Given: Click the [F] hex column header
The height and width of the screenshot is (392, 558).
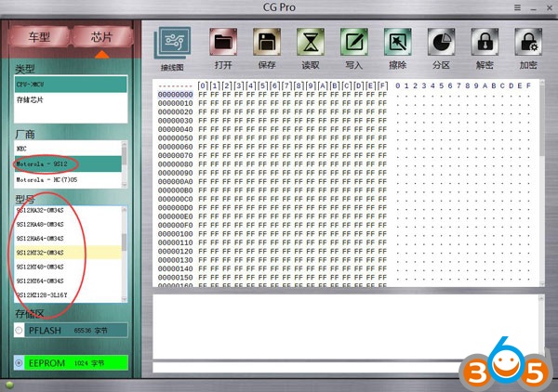Looking at the screenshot, I should coord(382,85).
